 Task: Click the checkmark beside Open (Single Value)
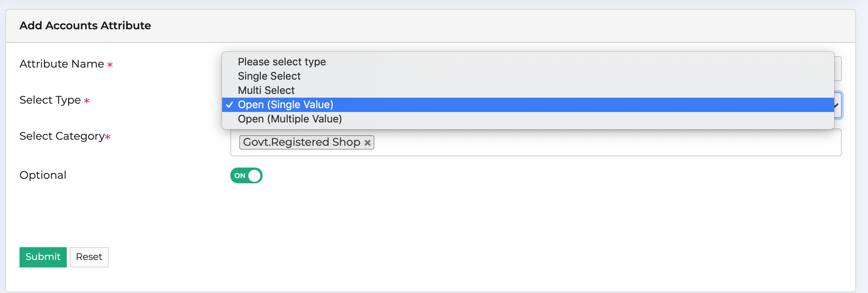tap(230, 105)
